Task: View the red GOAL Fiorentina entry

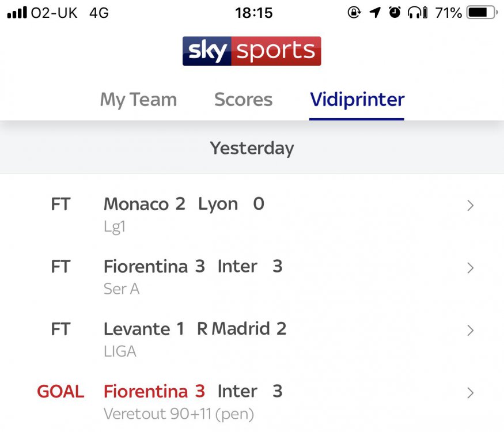Action: 154,392
